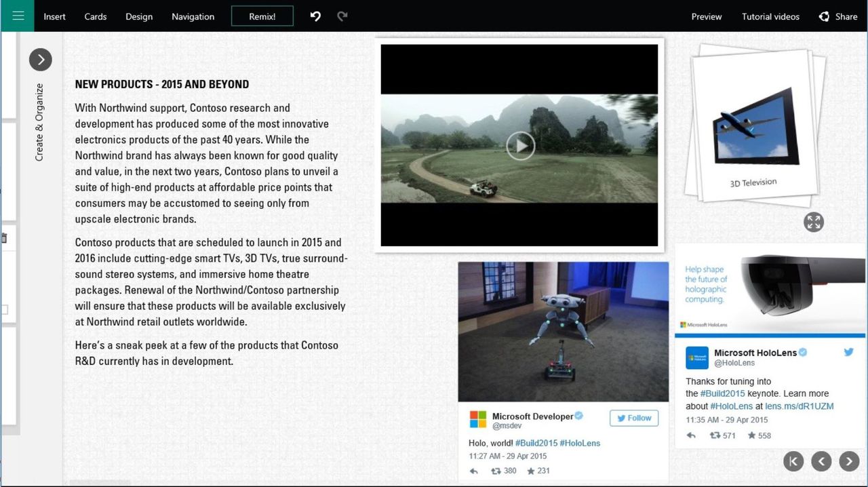Click the Twitter bird icon on HoloLens tweet
This screenshot has width=868, height=487.
[848, 352]
